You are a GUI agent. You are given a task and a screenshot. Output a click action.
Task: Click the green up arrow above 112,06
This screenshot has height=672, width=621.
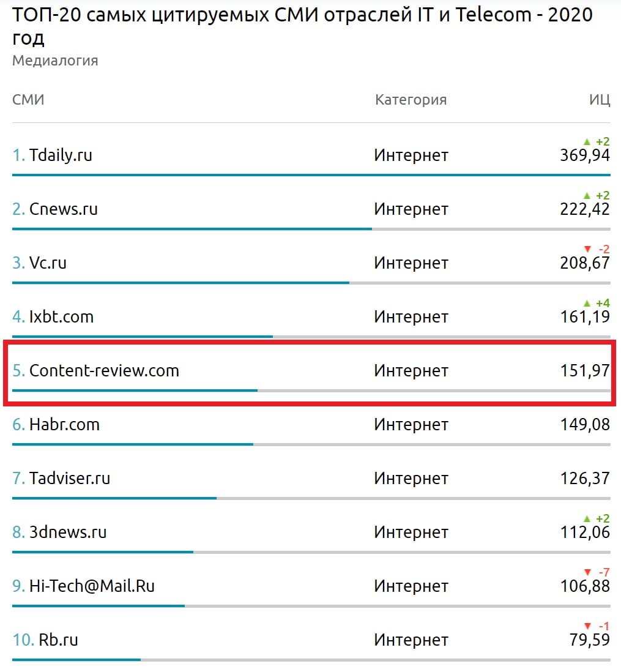point(587,518)
